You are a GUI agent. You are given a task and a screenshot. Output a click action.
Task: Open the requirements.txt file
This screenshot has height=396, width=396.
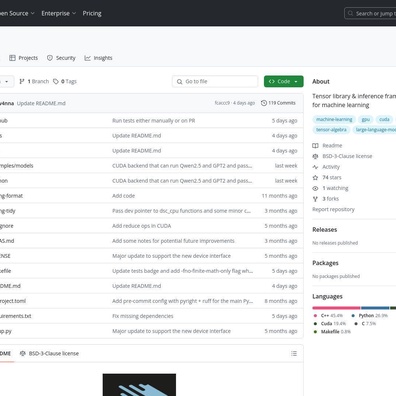16,316
